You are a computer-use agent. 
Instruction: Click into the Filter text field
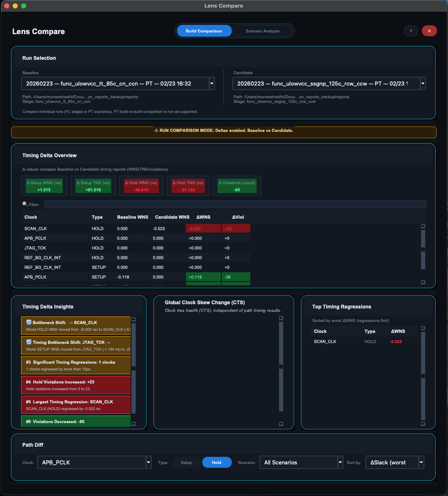(x=235, y=204)
